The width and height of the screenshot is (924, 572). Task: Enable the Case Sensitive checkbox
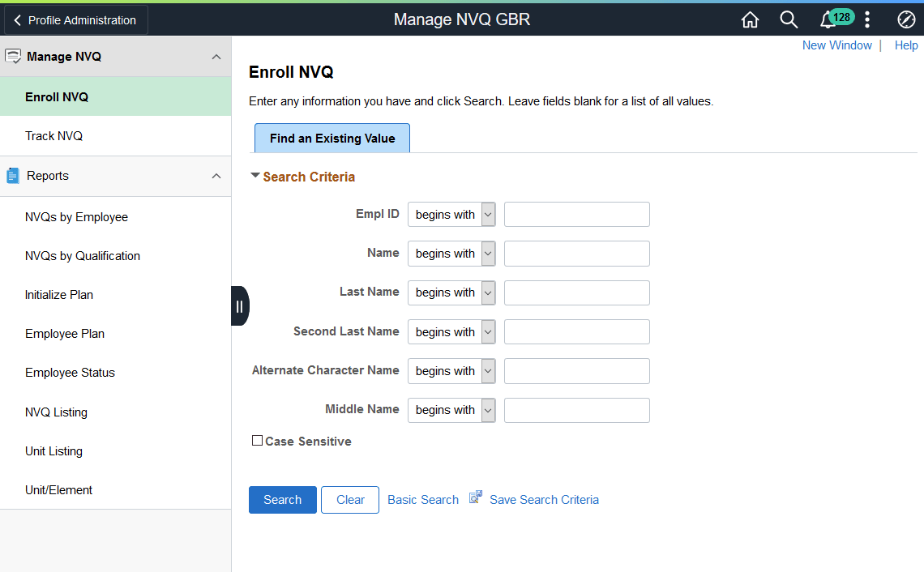(257, 440)
